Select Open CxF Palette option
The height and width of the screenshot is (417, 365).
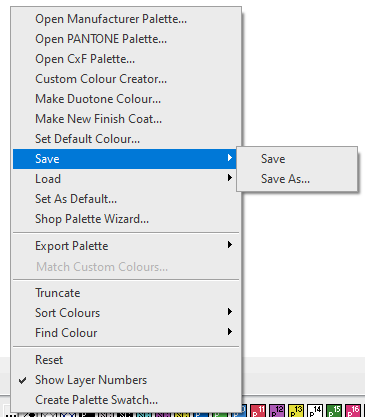tap(126, 59)
